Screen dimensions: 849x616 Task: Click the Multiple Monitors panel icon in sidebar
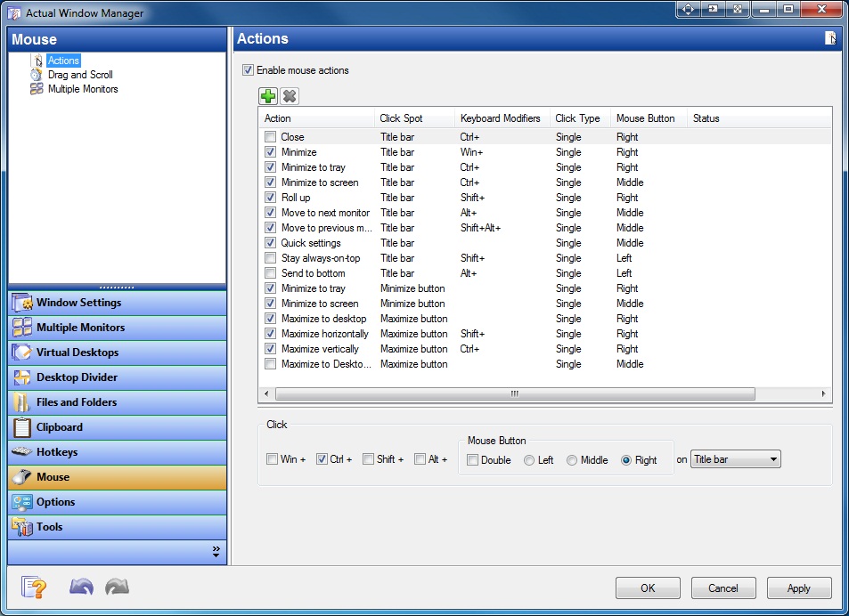[22, 328]
